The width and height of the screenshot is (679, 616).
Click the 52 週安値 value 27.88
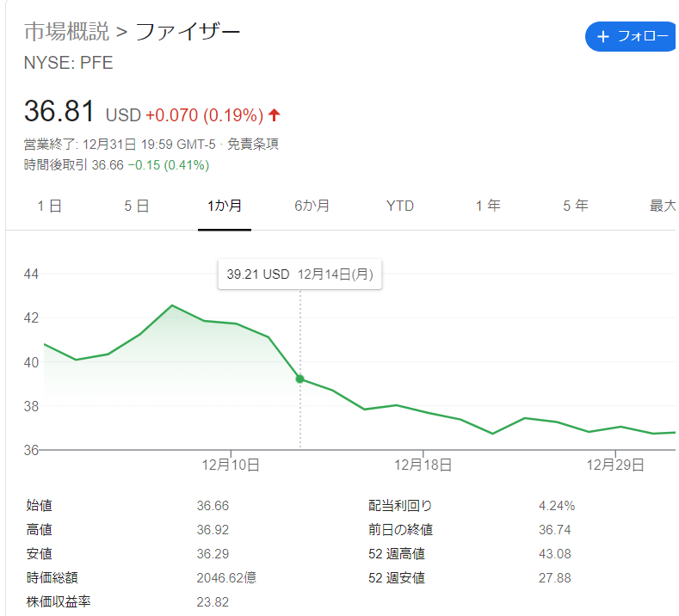tap(555, 578)
